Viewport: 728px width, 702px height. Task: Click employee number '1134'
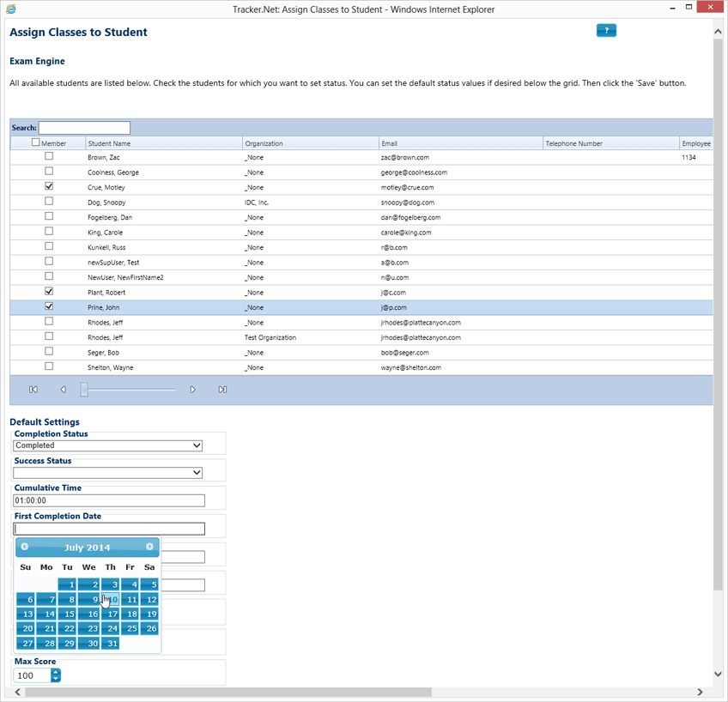point(689,157)
